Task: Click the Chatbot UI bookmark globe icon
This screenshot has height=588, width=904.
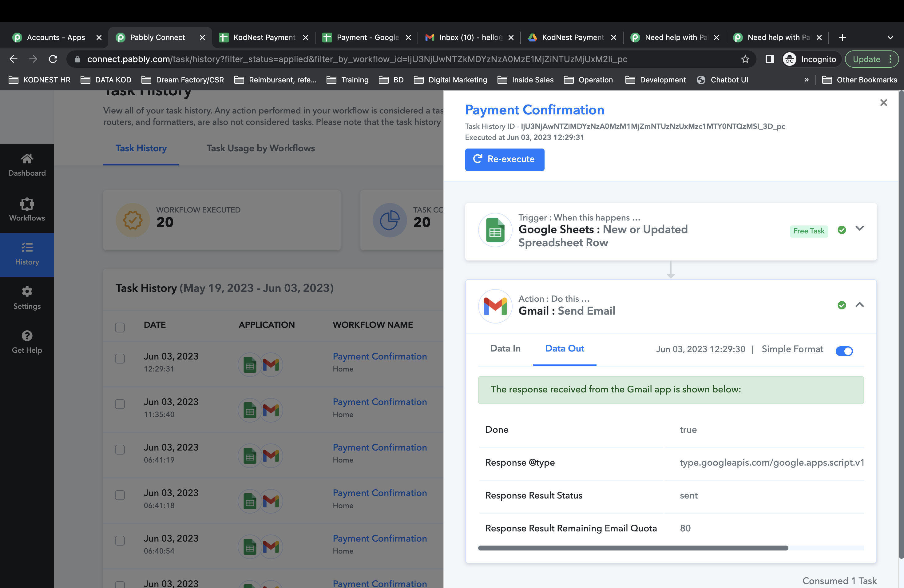Action: pyautogui.click(x=701, y=80)
